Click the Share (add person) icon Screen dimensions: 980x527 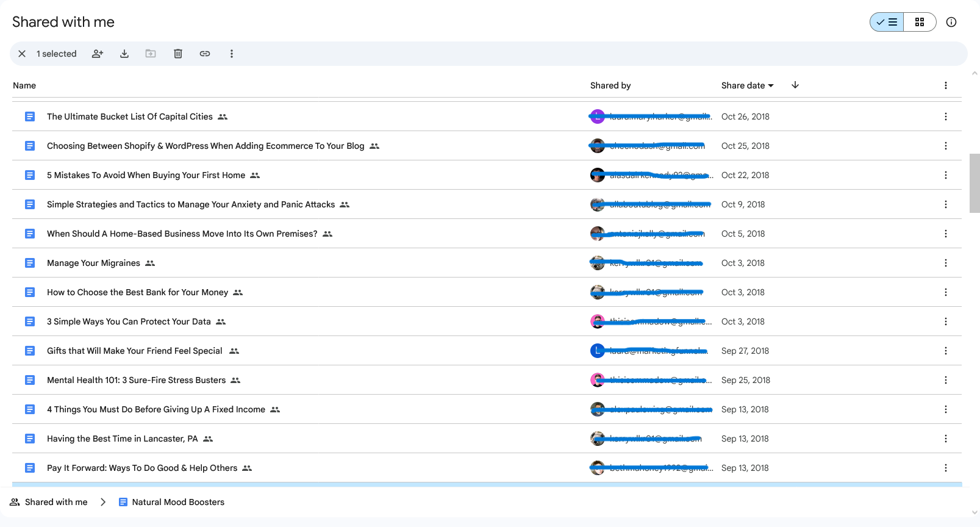coord(98,54)
